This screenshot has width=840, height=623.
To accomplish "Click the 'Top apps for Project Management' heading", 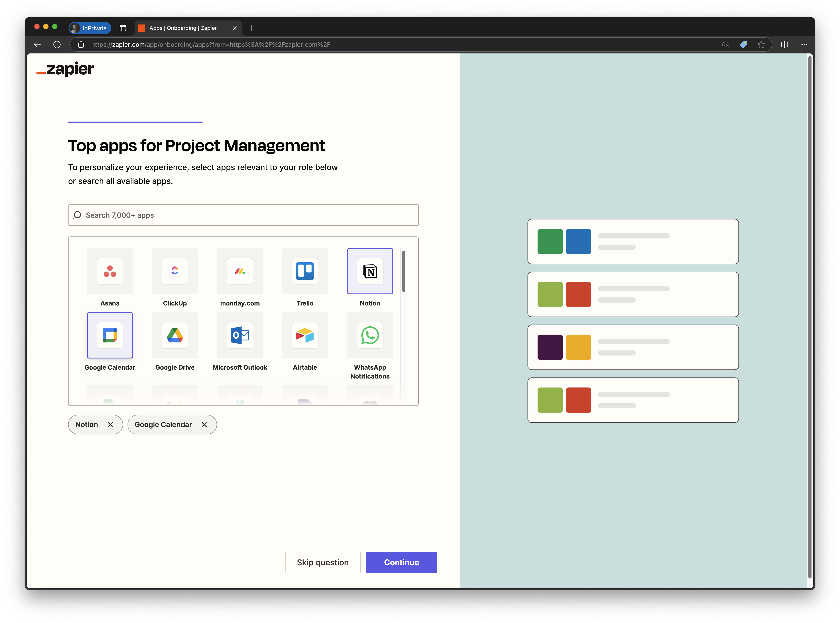I will click(x=197, y=146).
